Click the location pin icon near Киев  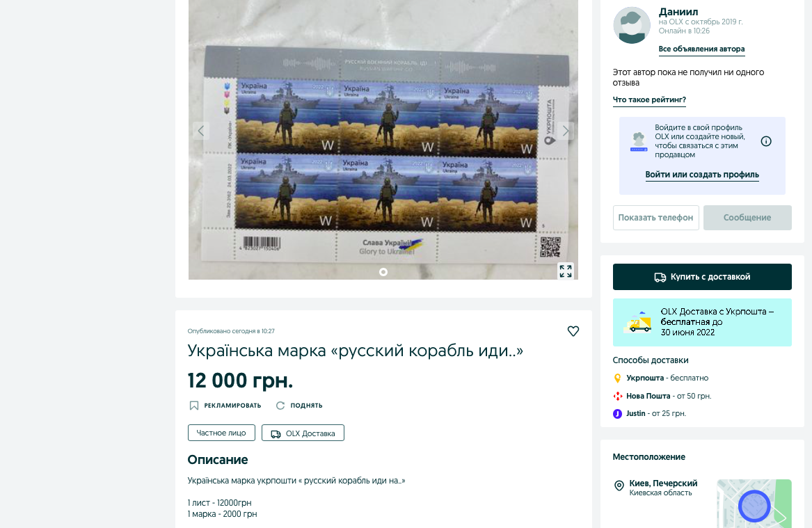(x=619, y=486)
